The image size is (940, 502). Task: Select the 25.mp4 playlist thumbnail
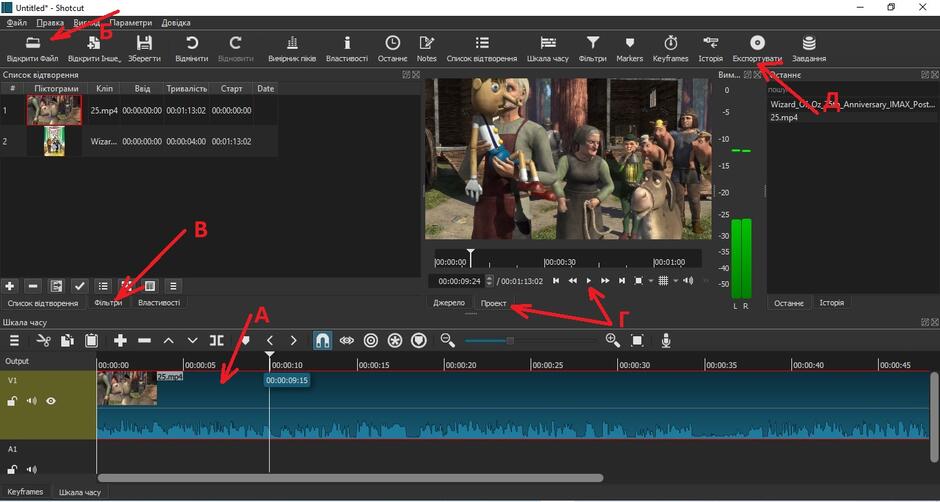click(x=54, y=110)
